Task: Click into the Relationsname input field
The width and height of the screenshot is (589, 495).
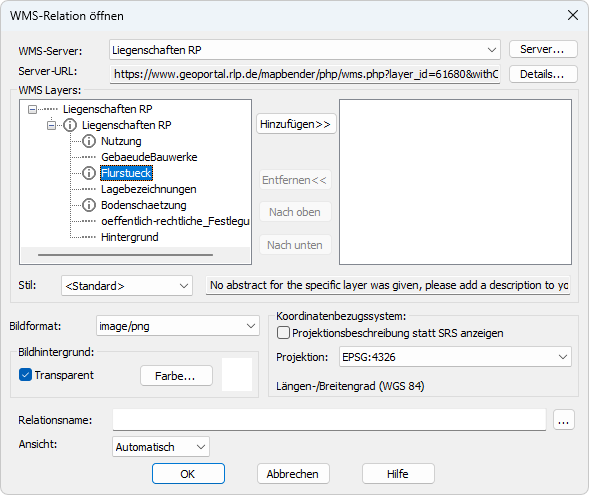Action: pos(329,420)
